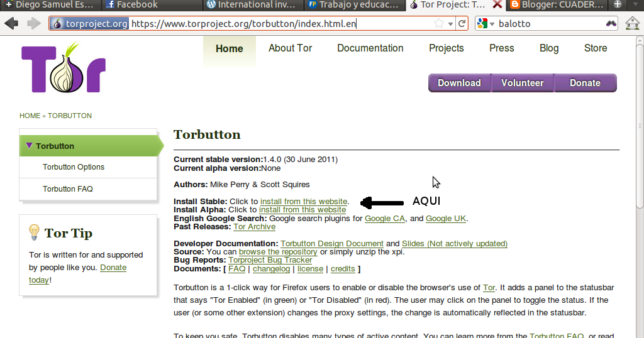The width and height of the screenshot is (644, 338).
Task: Open the changelog link
Action: click(x=271, y=269)
